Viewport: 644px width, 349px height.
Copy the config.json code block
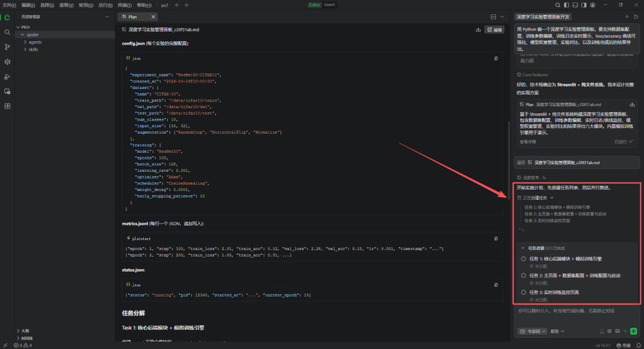[x=496, y=58]
